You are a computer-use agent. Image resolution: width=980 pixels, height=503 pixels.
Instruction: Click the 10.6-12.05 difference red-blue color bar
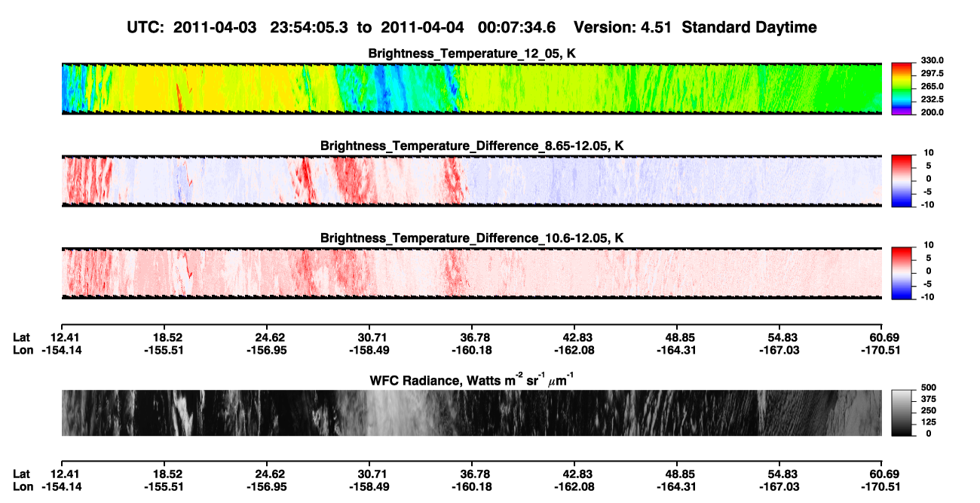coord(902,274)
